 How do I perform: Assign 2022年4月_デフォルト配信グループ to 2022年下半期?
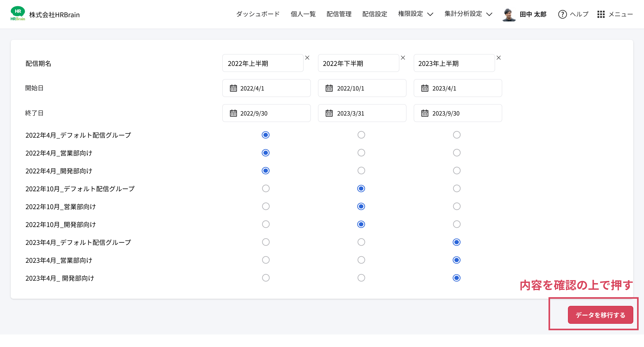tap(361, 135)
